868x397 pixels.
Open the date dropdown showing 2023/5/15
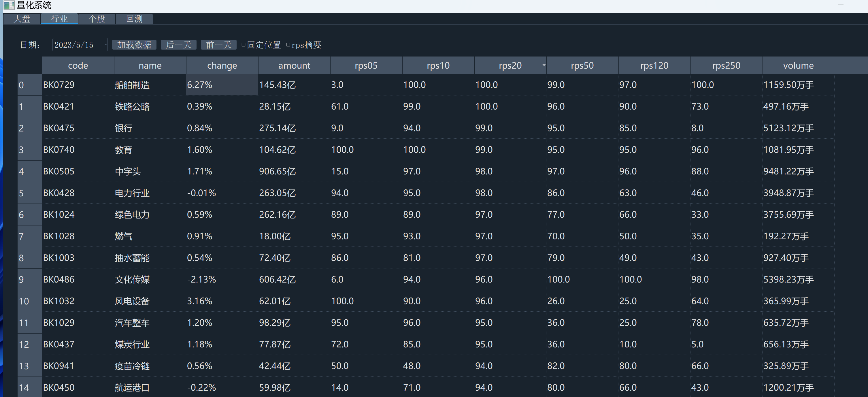(x=105, y=45)
